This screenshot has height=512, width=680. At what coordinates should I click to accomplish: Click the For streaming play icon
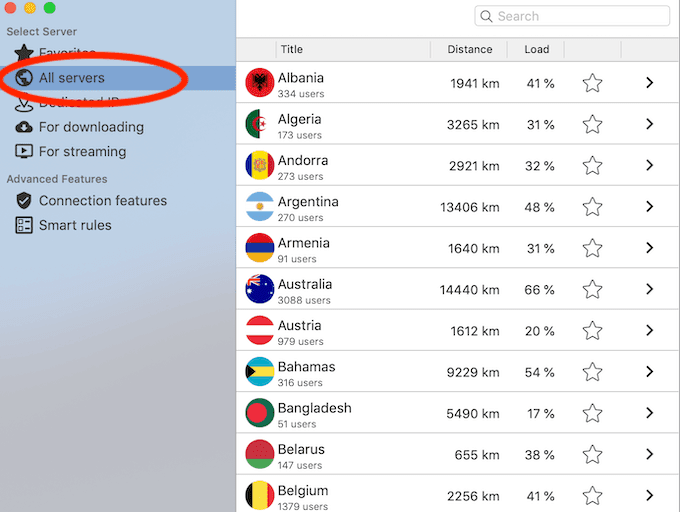tap(24, 152)
